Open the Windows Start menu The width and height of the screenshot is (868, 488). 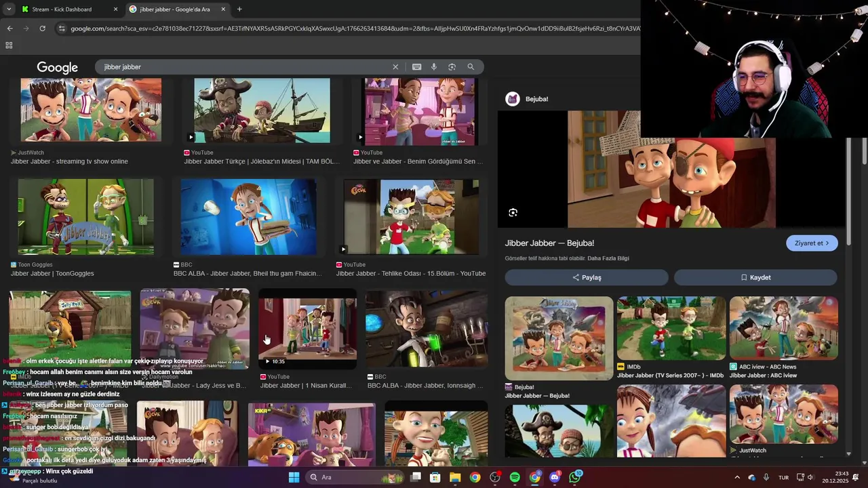[x=294, y=477]
